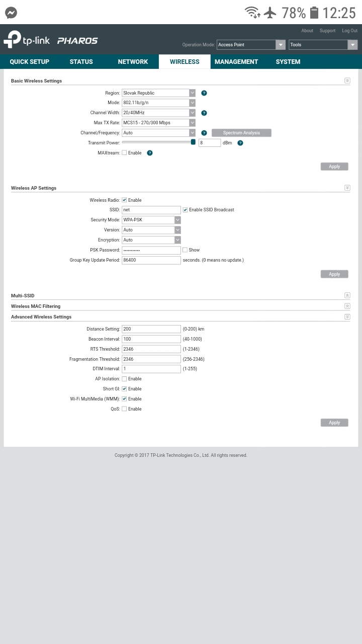This screenshot has height=644, width=362.
Task: Open the MANAGEMENT tab
Action: pos(236,61)
